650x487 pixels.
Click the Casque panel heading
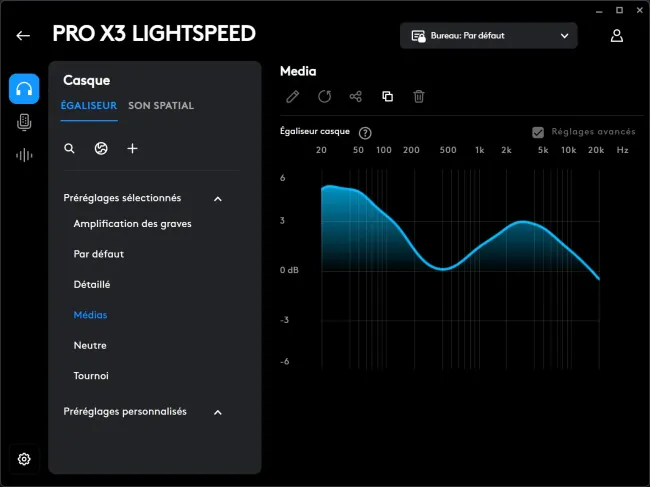click(87, 80)
